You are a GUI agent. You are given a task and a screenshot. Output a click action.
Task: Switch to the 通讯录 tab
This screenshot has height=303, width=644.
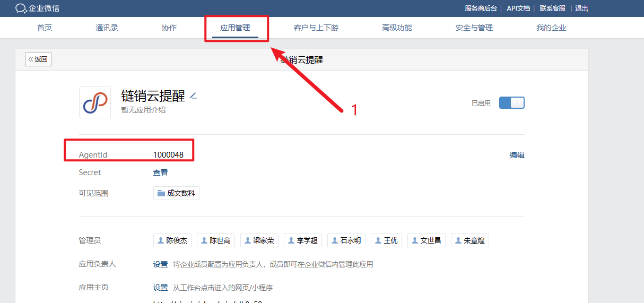point(107,28)
